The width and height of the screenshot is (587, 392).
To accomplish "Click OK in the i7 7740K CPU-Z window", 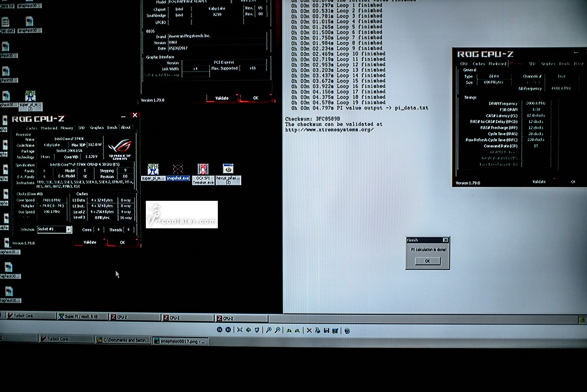I will (122, 242).
